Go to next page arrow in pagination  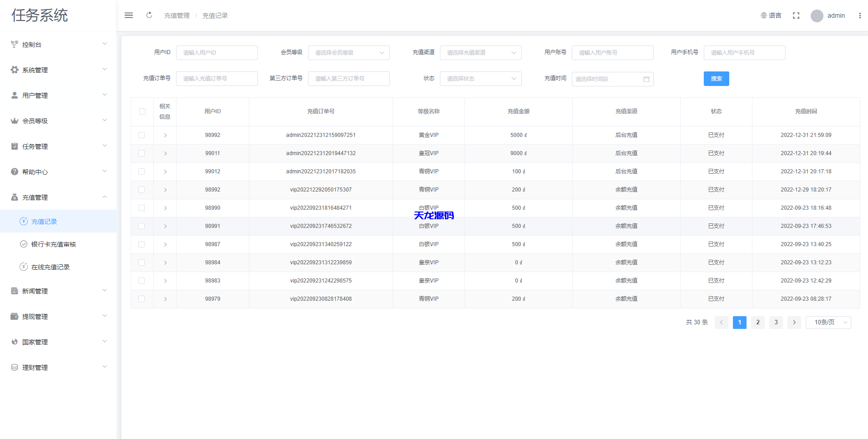(794, 323)
